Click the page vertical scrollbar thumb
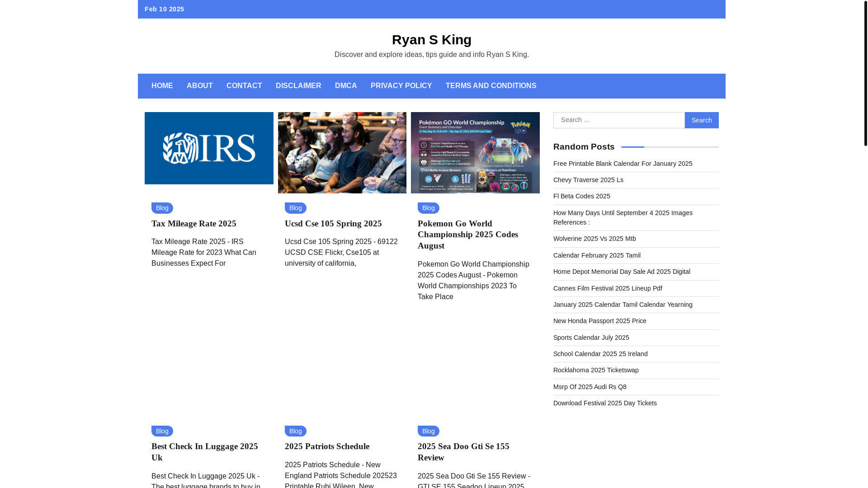Image resolution: width=868 pixels, height=488 pixels. tap(865, 73)
